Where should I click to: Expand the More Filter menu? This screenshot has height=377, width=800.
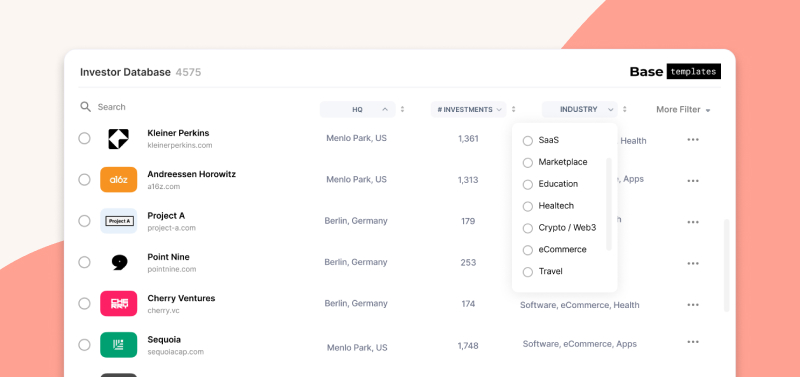pyautogui.click(x=683, y=110)
